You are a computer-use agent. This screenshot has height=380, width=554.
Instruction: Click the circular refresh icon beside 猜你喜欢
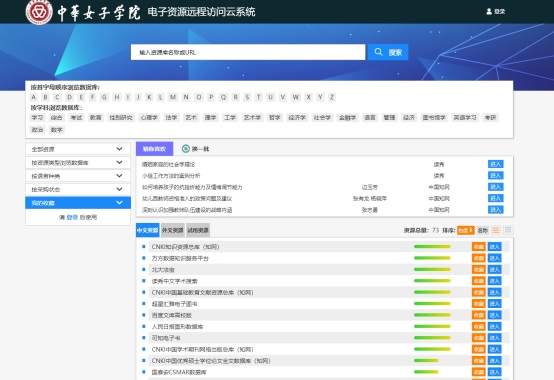point(186,149)
